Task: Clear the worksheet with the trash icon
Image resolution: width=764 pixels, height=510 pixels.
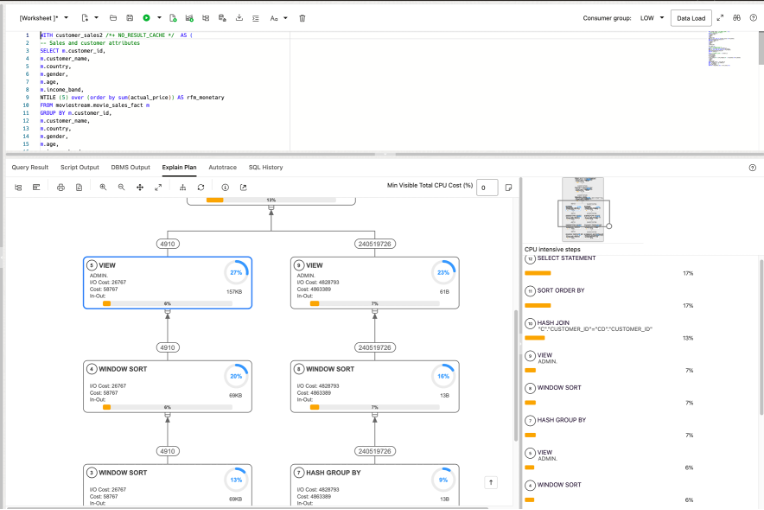Action: (x=302, y=18)
